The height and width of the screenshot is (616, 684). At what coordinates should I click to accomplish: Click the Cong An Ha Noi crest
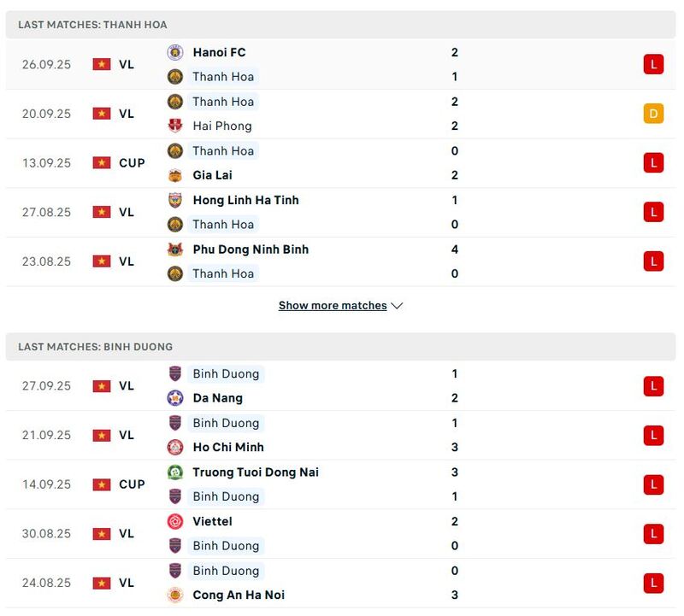(175, 595)
